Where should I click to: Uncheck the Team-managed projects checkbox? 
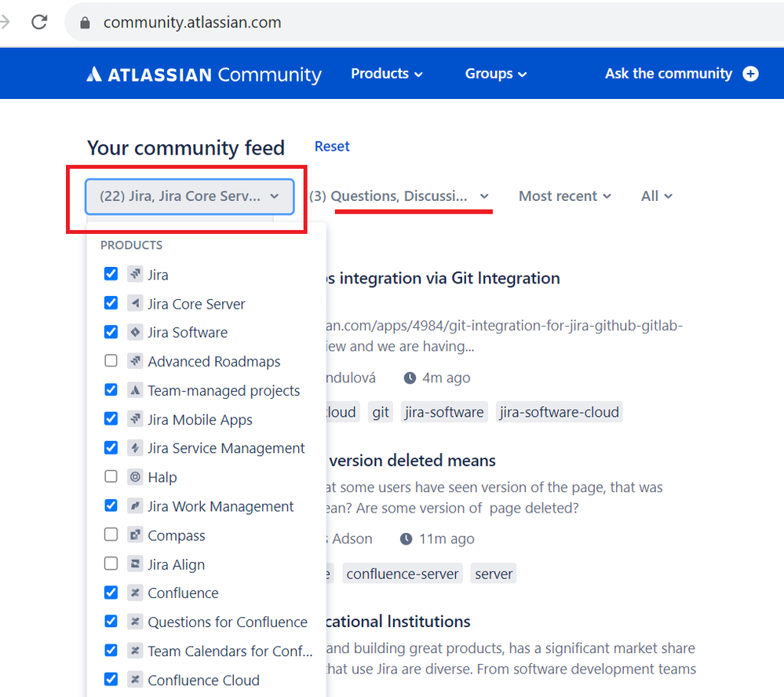[111, 389]
